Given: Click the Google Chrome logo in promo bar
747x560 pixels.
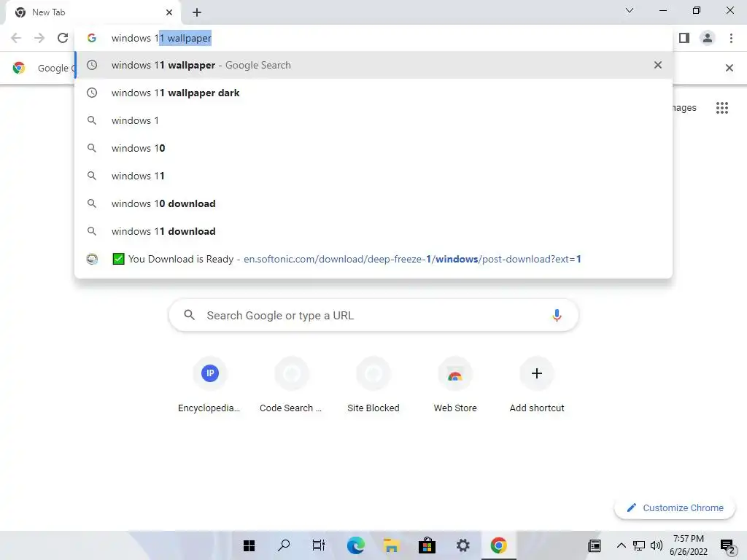Looking at the screenshot, I should click(19, 68).
